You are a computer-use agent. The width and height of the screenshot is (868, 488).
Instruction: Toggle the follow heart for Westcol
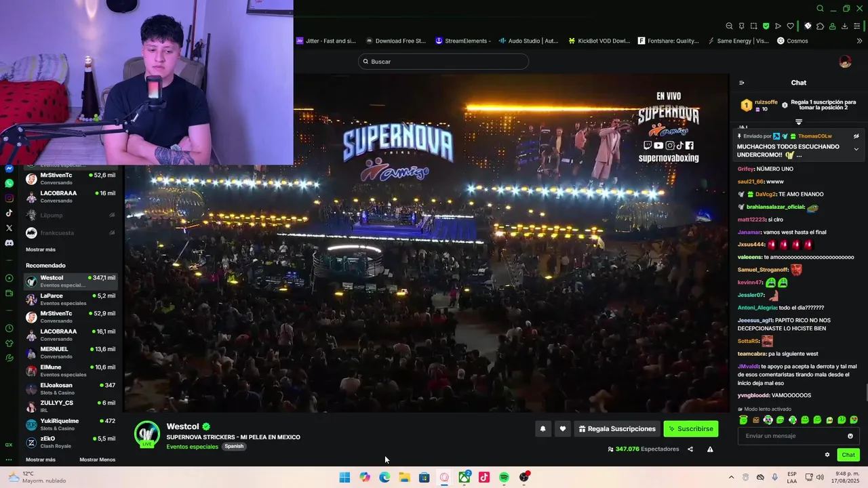click(x=562, y=428)
